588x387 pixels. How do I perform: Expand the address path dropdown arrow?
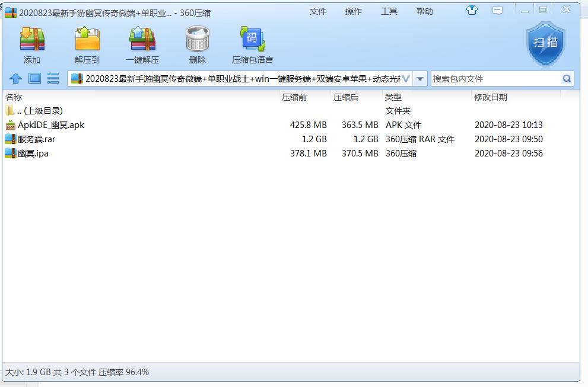coord(420,79)
